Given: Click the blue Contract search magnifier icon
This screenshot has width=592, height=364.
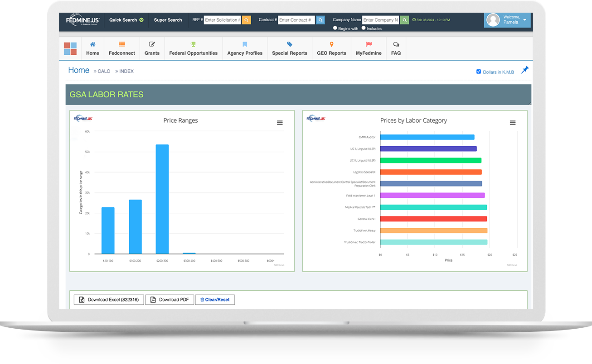Looking at the screenshot, I should 320,20.
